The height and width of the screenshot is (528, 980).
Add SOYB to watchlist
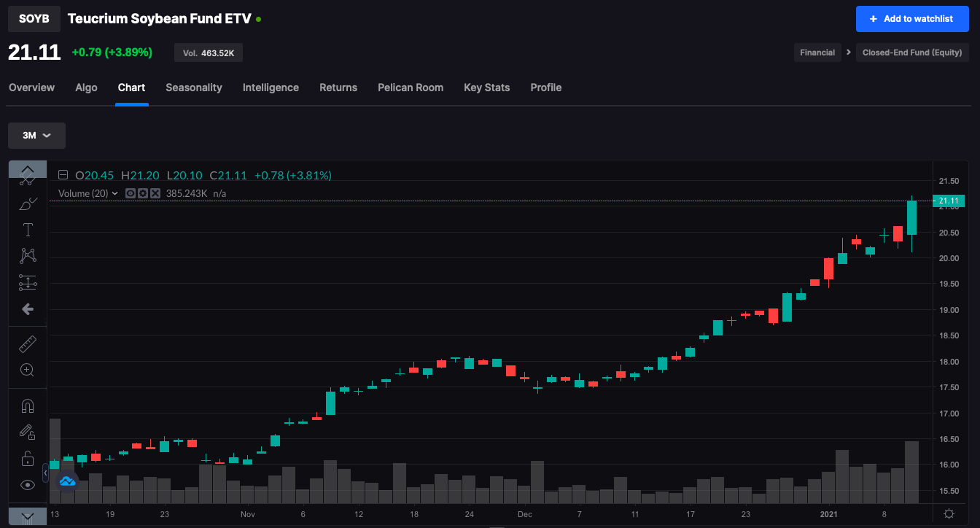click(912, 19)
